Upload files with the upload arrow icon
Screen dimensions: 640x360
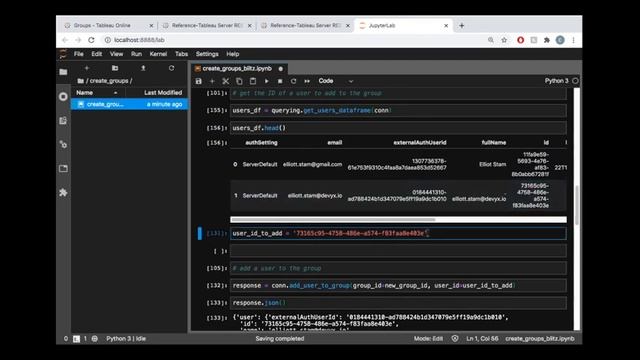tap(143, 68)
